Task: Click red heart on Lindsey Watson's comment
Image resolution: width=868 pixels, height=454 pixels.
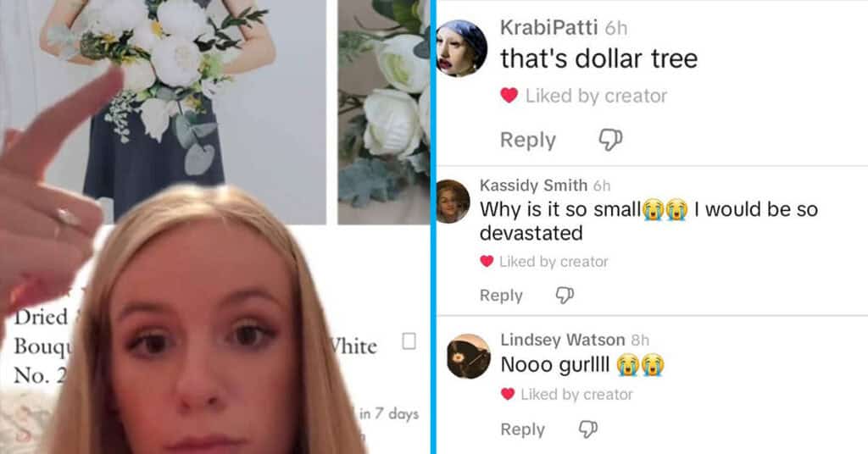Action: (x=508, y=394)
